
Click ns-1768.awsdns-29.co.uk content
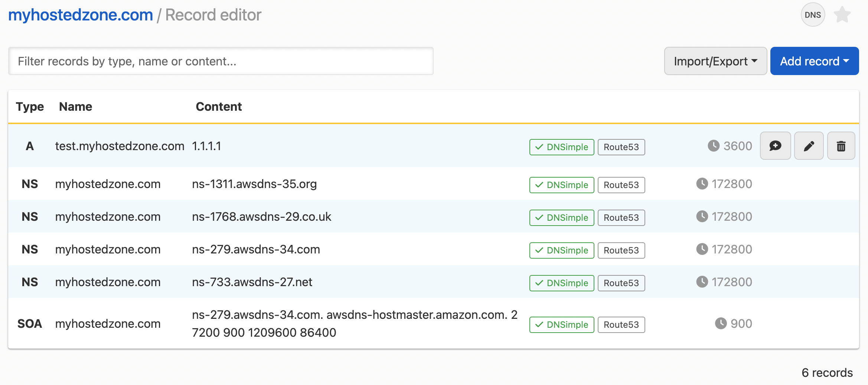tap(261, 217)
